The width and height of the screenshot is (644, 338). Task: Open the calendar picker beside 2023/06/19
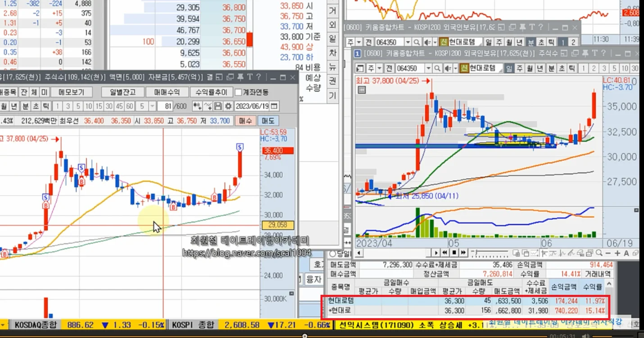pos(274,106)
